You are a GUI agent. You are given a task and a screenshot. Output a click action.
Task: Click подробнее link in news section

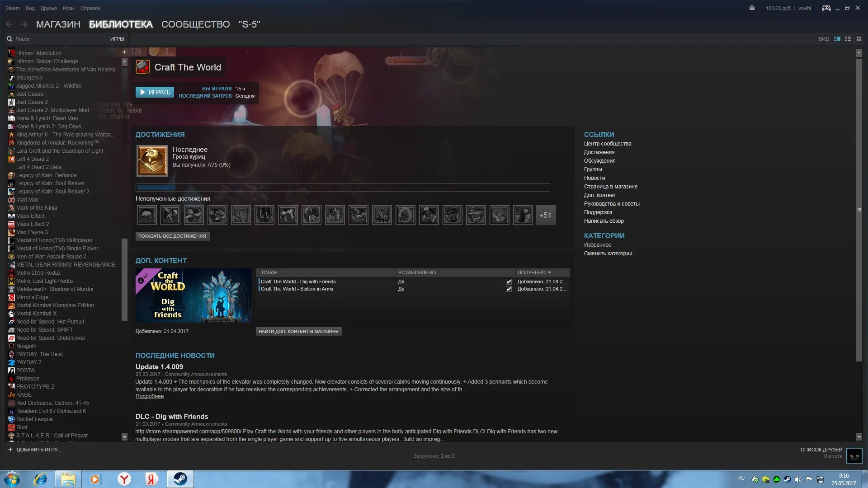pos(150,396)
